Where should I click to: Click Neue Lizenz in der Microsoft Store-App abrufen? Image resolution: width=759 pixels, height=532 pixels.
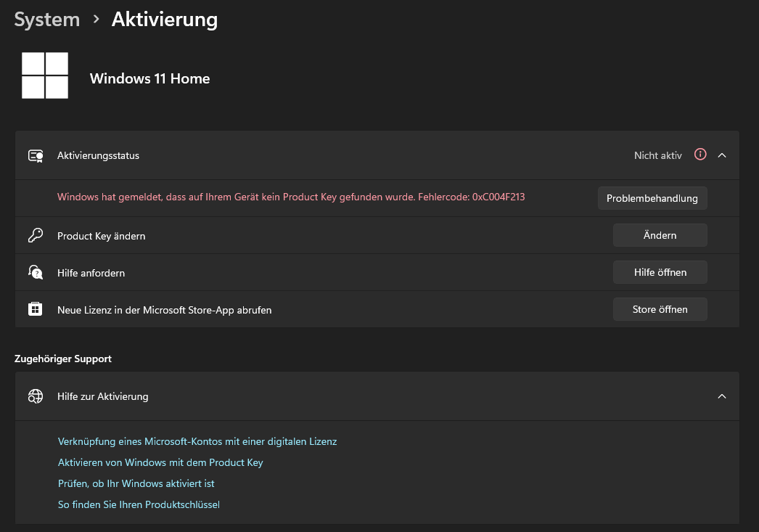165,311
